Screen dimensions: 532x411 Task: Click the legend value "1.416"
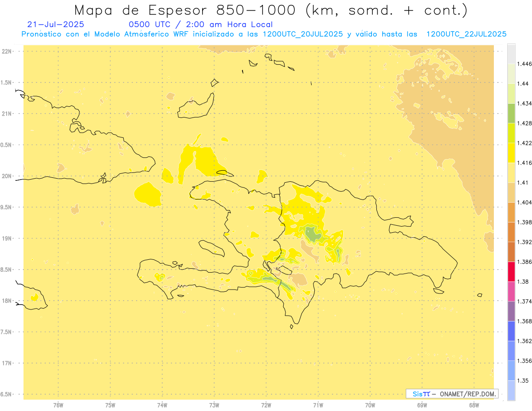point(524,163)
